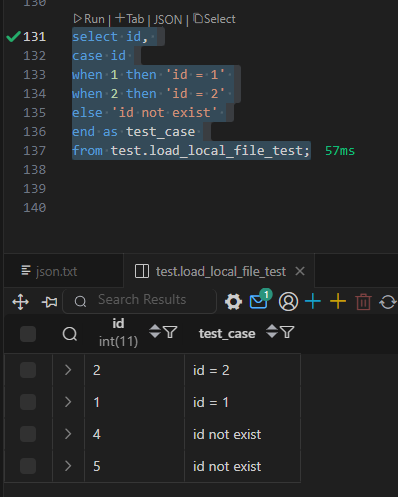
Task: Refresh the results with the refresh icon
Action: (388, 302)
